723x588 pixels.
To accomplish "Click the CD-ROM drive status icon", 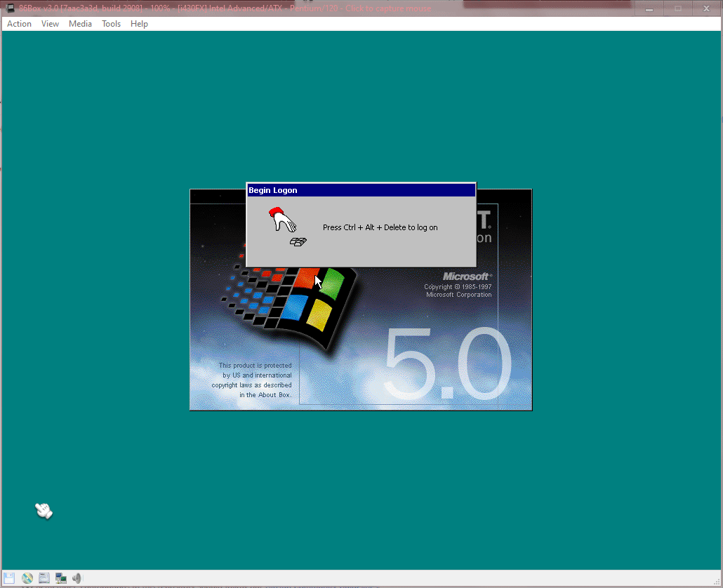I will 27,577.
